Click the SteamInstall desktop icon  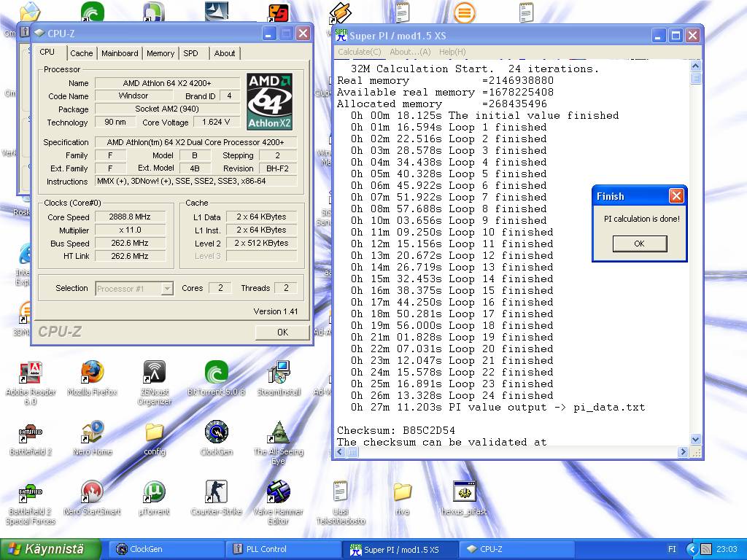tap(279, 373)
